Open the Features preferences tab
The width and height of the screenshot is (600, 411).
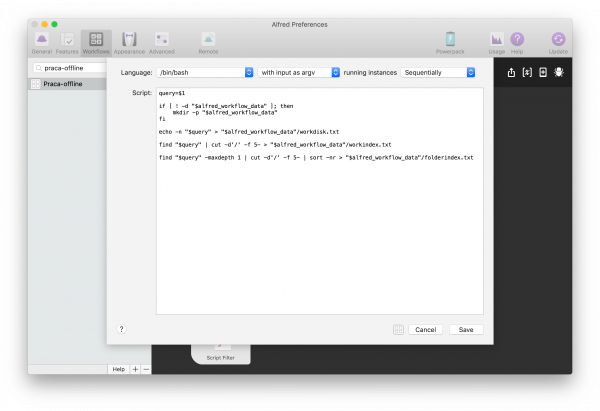67,43
